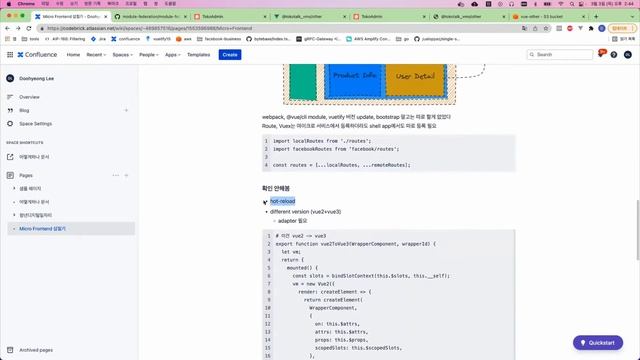Open the Apple menu
640x360 pixels.
pos(9,4)
